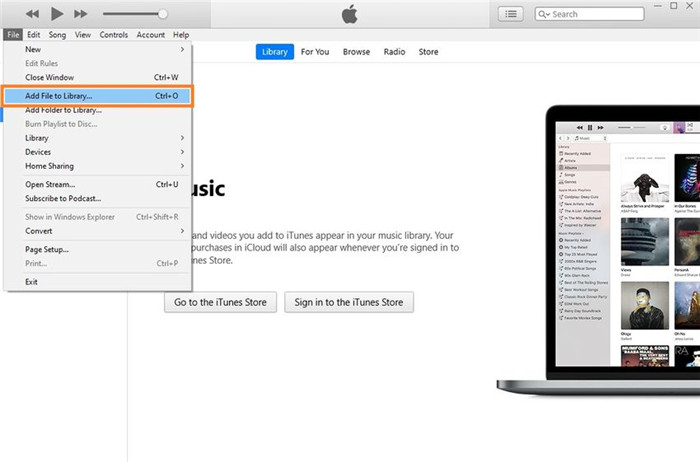700x462 pixels.
Task: Choose Exit from the File menu
Action: pos(98,282)
